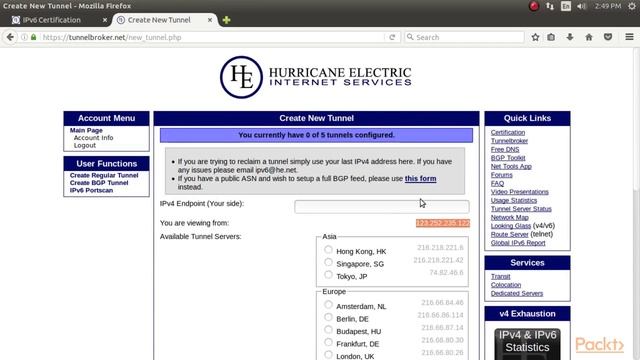
Task: Open the Free DNS quick link
Action: click(505, 149)
